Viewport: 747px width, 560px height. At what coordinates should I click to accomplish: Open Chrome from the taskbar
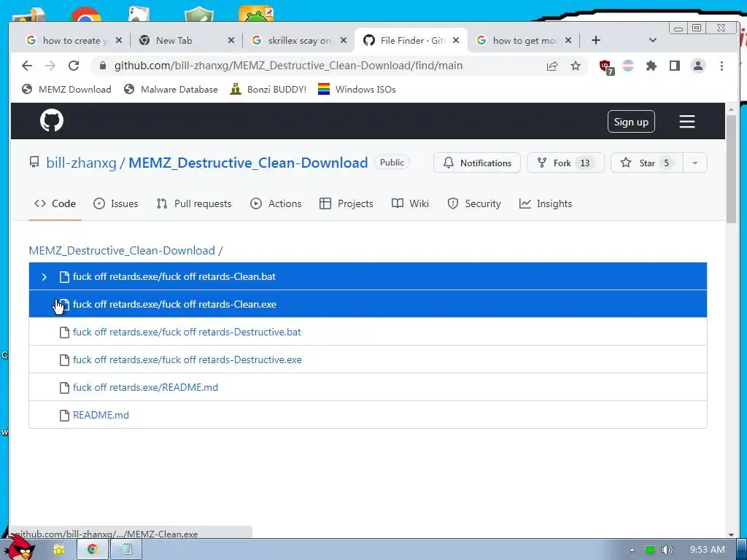click(93, 550)
